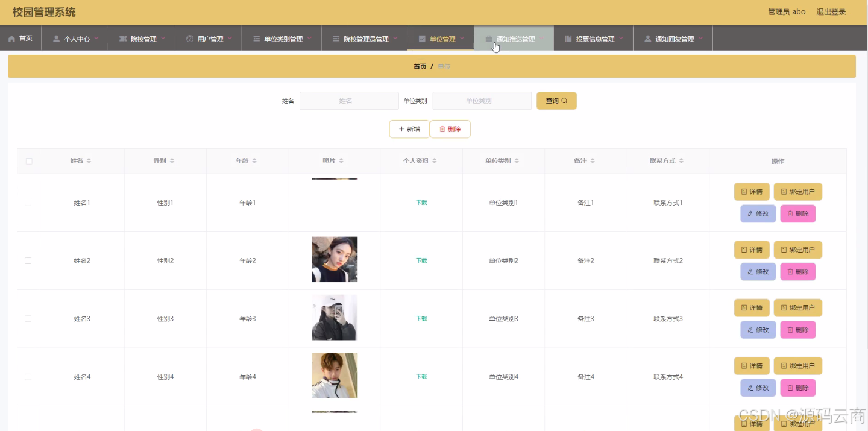Viewport: 868px width, 431px height.
Task: Click the briefcase icon of 通知推送管理
Action: tap(489, 39)
